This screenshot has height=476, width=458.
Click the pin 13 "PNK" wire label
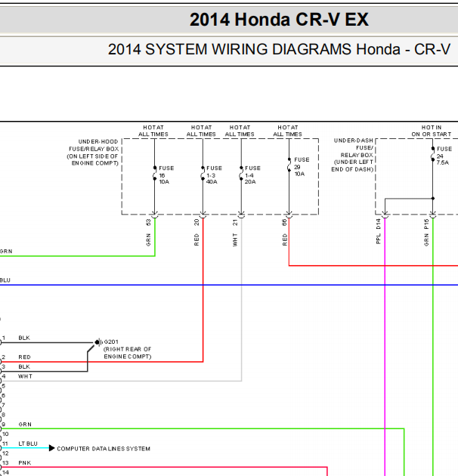tap(25, 463)
